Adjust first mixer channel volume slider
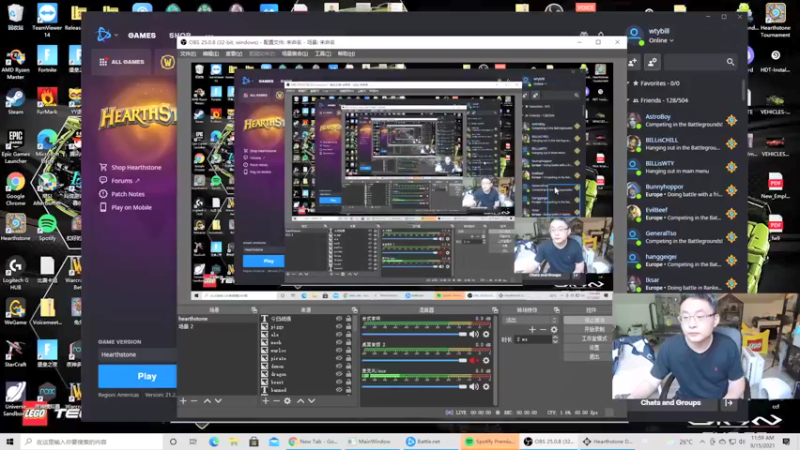Viewport: 800px width, 450px height. 414,334
